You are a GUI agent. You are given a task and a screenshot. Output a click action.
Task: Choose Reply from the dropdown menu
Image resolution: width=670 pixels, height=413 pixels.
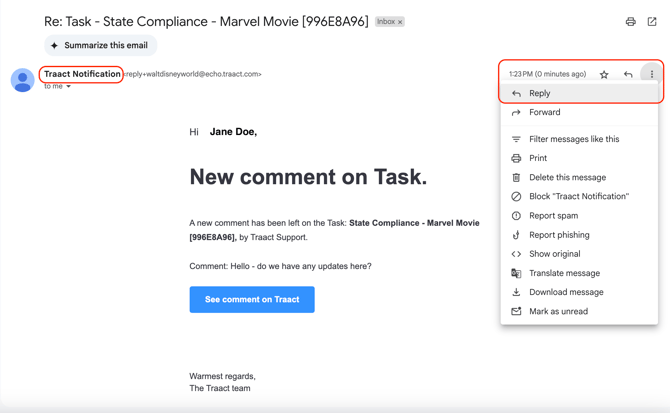coord(579,93)
